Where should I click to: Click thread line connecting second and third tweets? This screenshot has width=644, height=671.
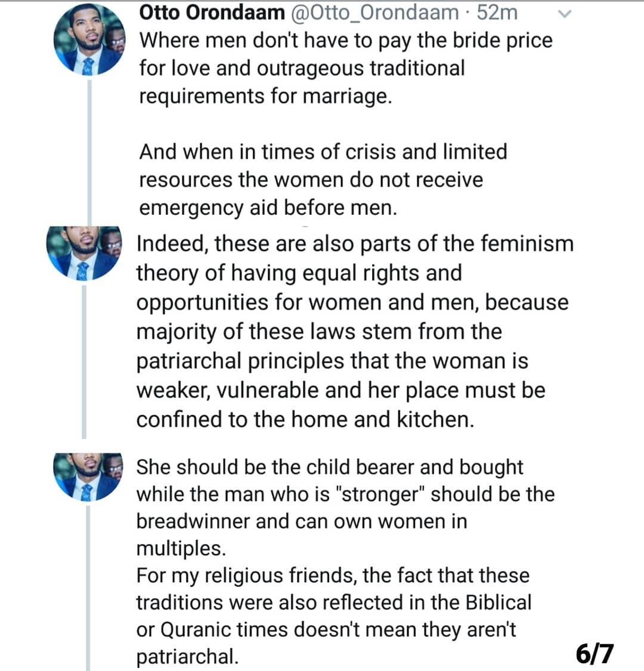tap(84, 361)
